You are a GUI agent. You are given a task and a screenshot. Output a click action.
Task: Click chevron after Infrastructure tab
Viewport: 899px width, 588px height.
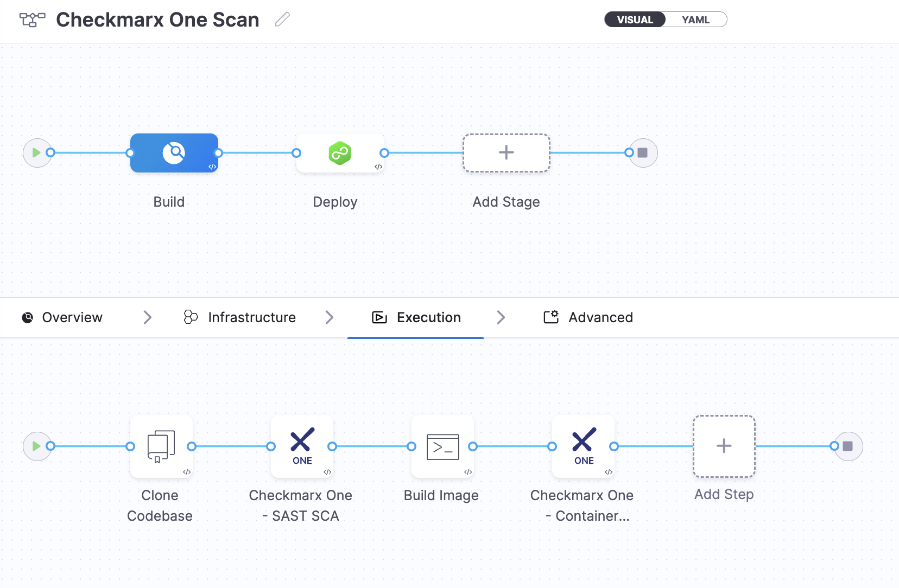(329, 317)
